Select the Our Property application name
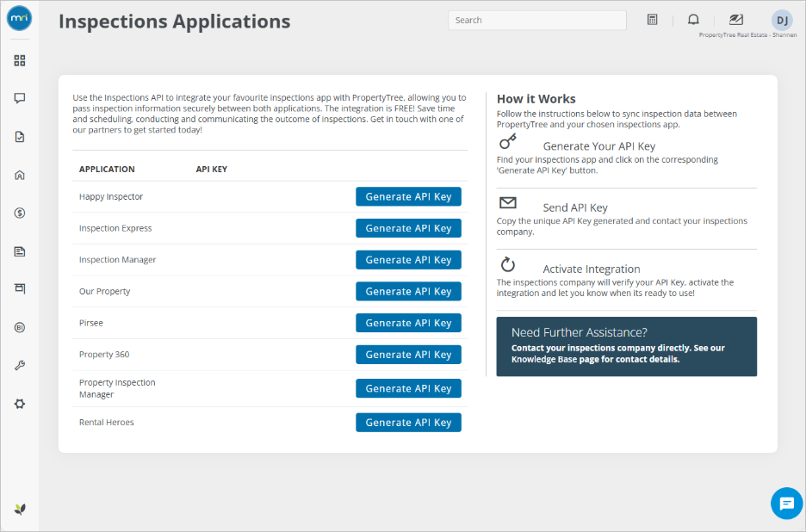The height and width of the screenshot is (532, 806). tap(104, 292)
